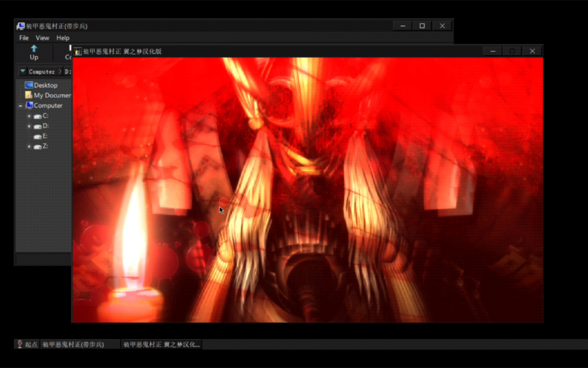
Task: Select the E: drive icon
Action: [x=38, y=137]
